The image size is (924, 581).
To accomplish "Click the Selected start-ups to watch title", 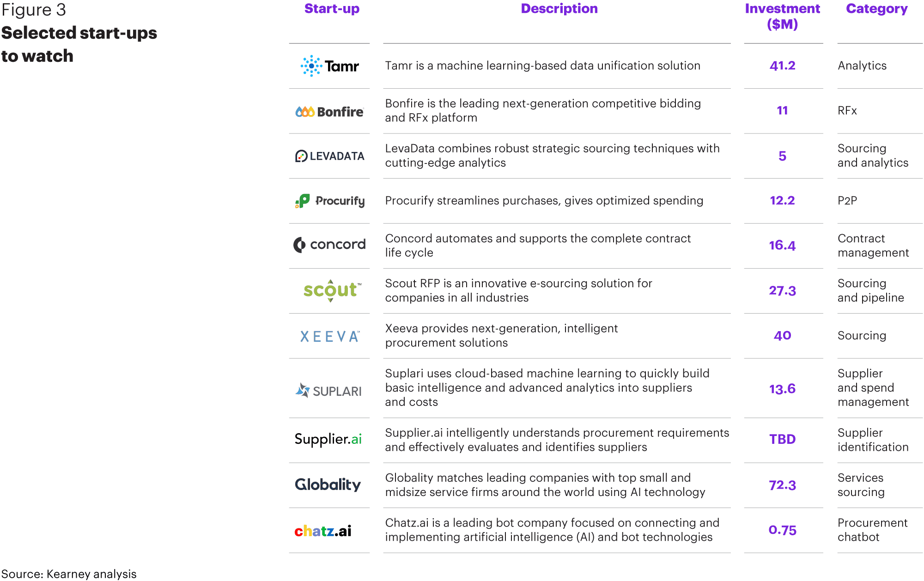I will pyautogui.click(x=79, y=44).
